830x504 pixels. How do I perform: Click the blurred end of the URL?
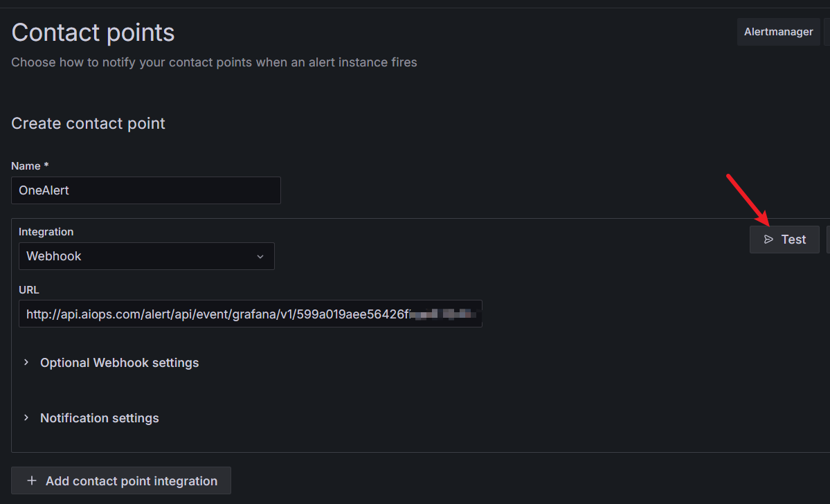point(443,314)
